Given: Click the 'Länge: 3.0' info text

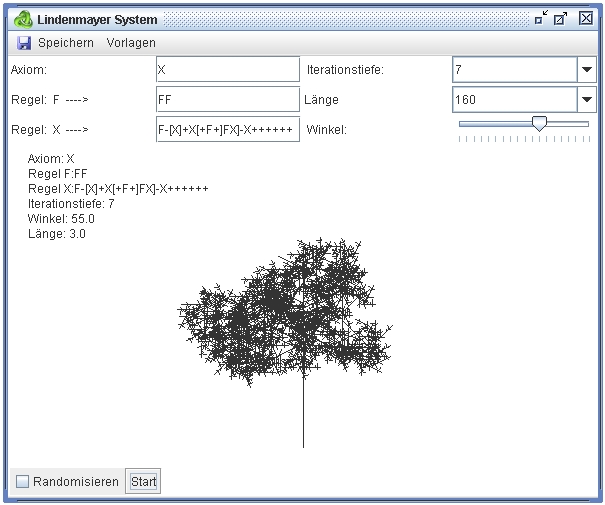Looking at the screenshot, I should (57, 234).
